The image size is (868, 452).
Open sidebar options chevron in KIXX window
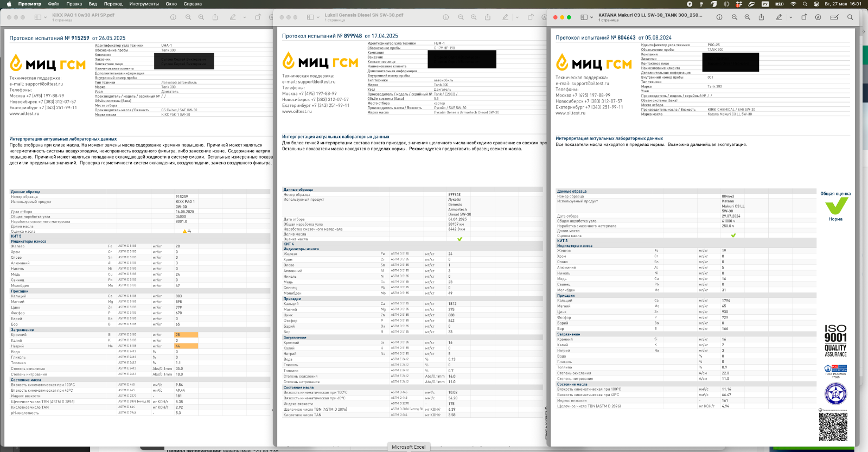point(44,17)
